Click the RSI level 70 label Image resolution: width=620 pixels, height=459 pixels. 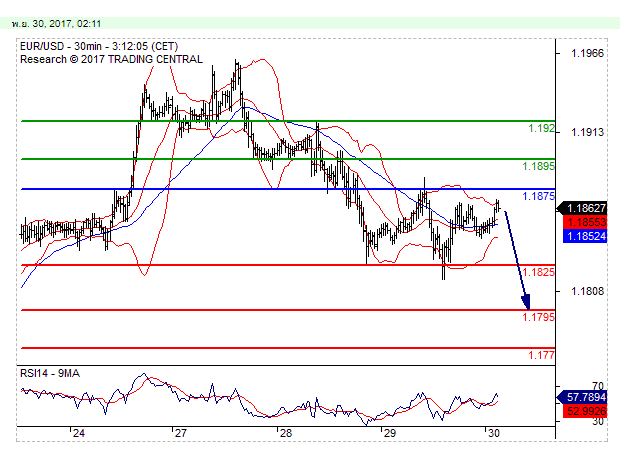coord(598,386)
